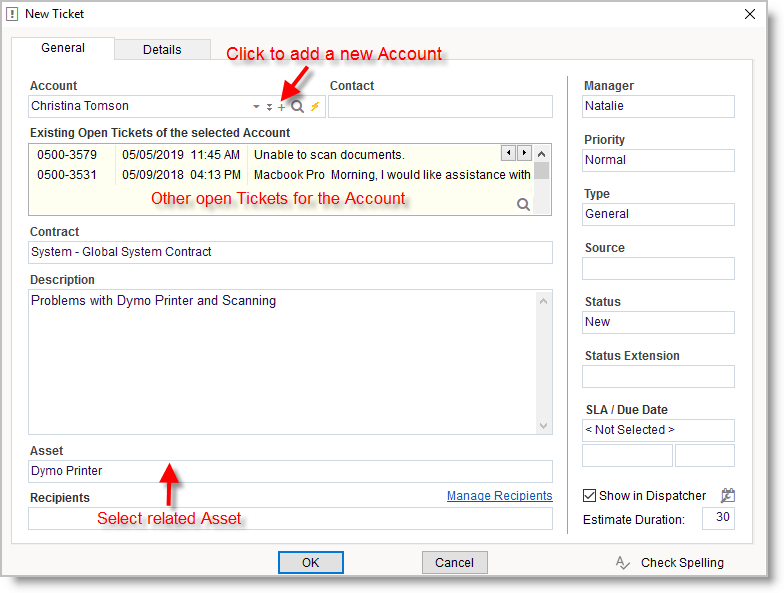Screen dimensions: 784x593
Task: Open the Priority field showing Normal
Action: pyautogui.click(x=658, y=160)
